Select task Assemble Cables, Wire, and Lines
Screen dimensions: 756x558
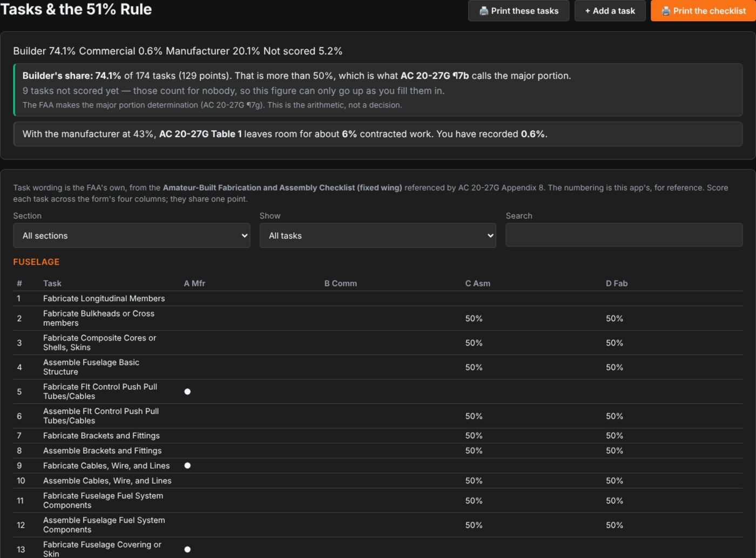107,481
